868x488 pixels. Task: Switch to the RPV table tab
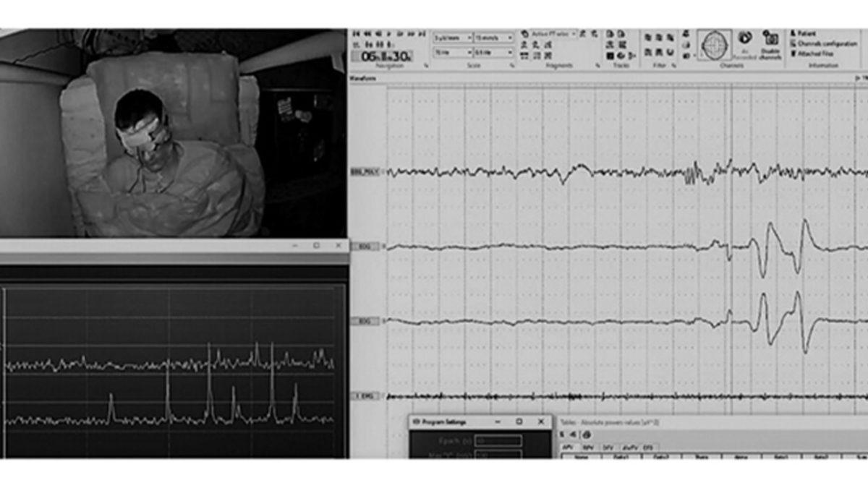(x=588, y=448)
